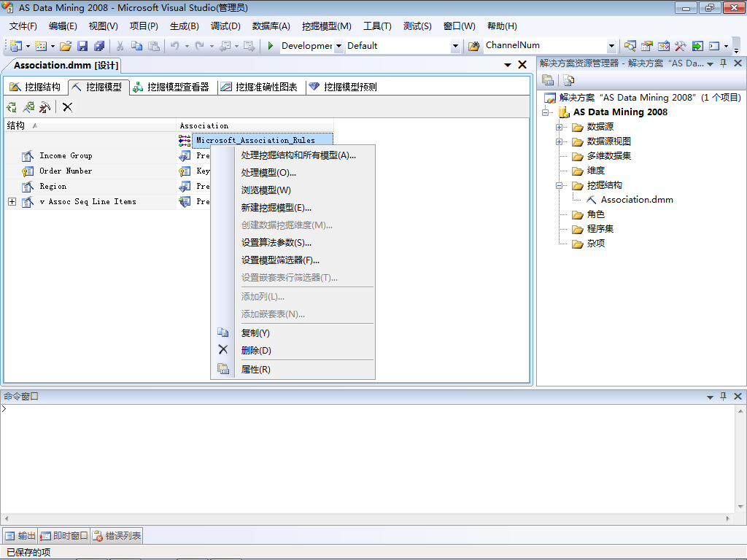Collapse the 挖掘结构 folder node

[560, 185]
